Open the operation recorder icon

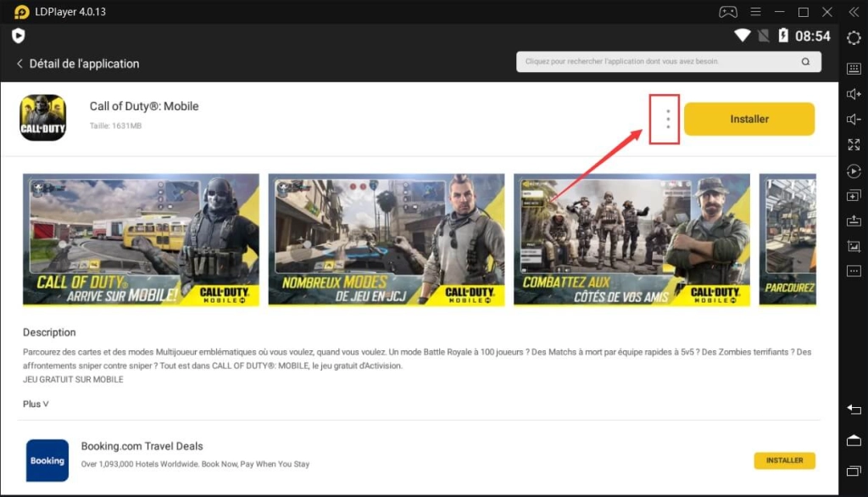click(x=854, y=171)
